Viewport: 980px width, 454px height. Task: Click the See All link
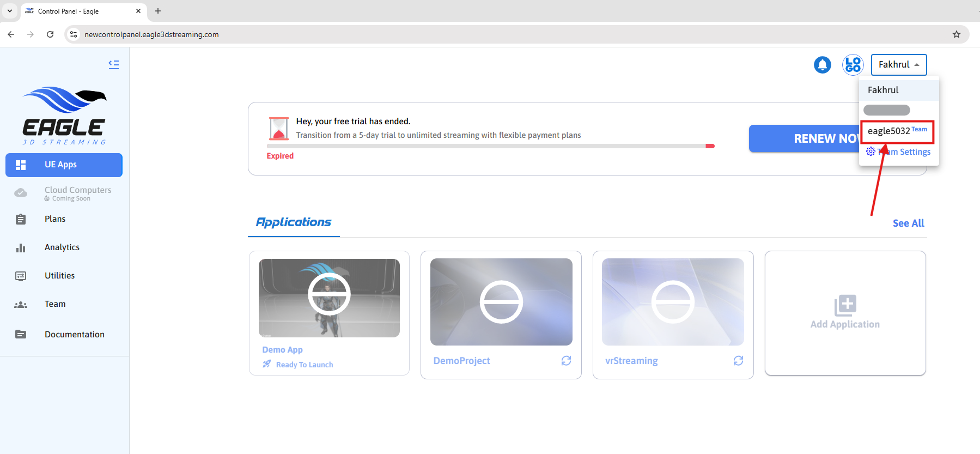click(x=908, y=223)
